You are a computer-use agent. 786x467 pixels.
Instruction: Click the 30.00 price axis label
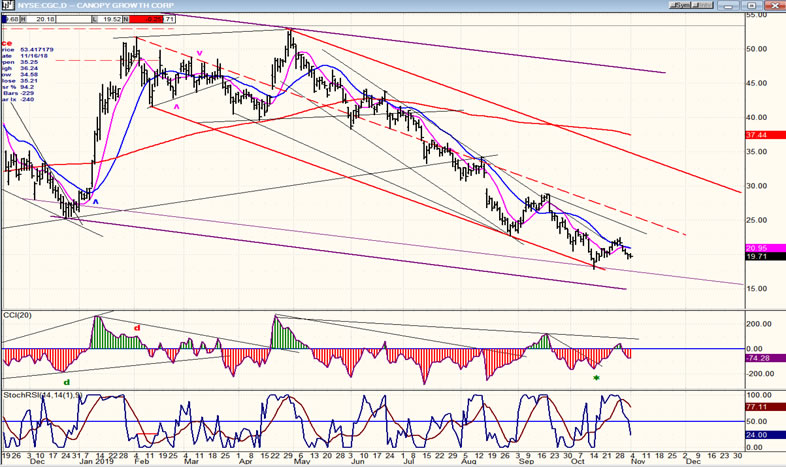point(756,186)
